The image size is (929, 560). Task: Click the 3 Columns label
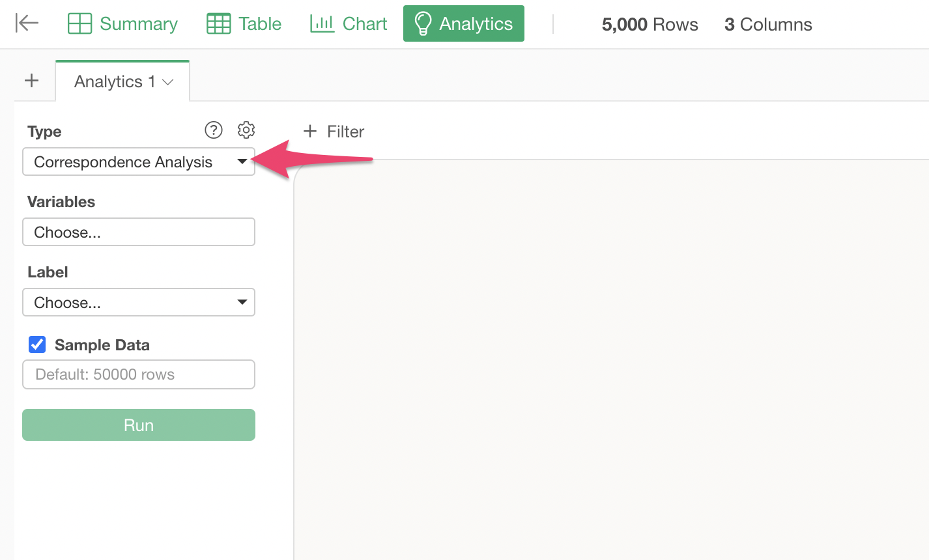tap(768, 25)
